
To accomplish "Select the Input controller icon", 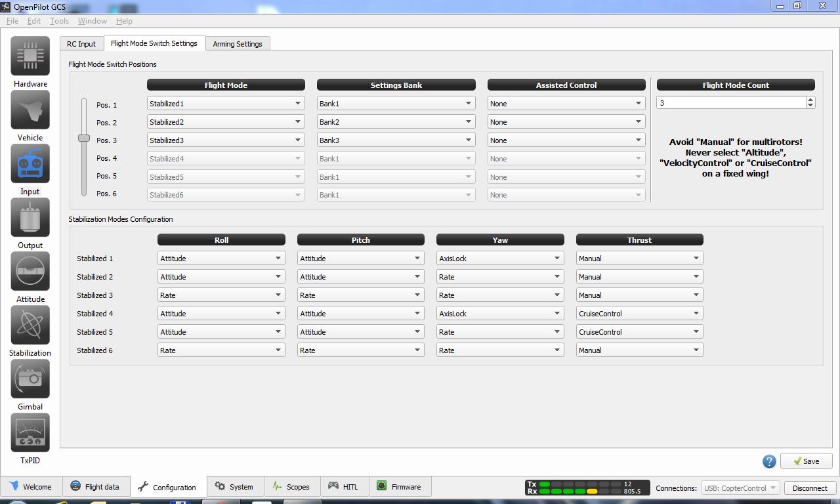I will click(30, 164).
